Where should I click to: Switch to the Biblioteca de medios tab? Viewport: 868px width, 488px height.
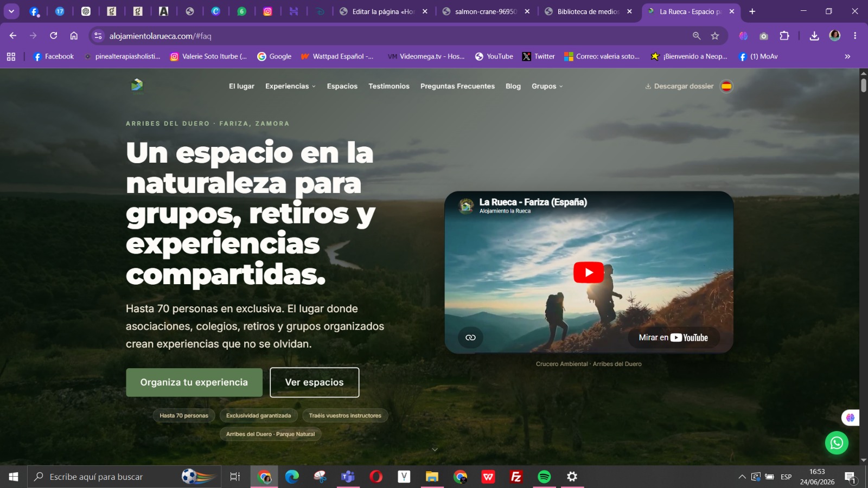click(589, 11)
